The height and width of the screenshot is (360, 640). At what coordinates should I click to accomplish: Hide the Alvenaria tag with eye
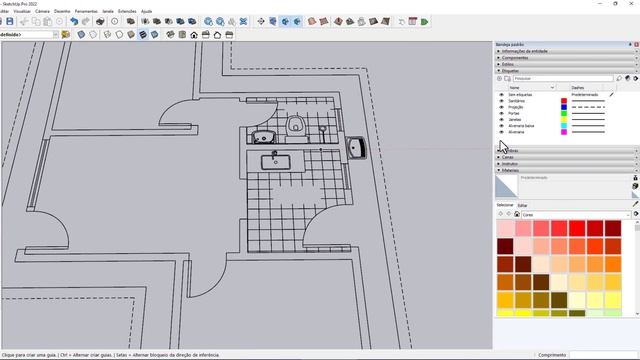click(502, 132)
